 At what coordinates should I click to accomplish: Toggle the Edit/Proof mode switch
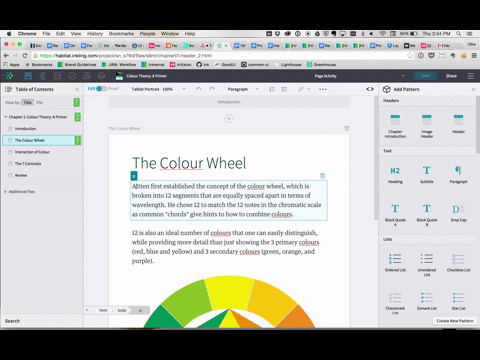click(101, 89)
